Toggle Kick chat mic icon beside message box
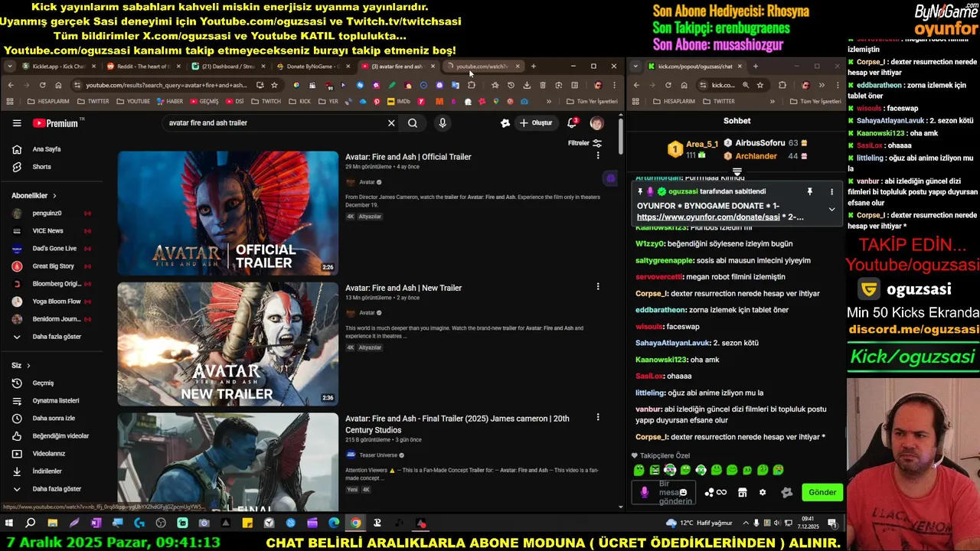Viewport: 980px width, 551px height. (645, 492)
